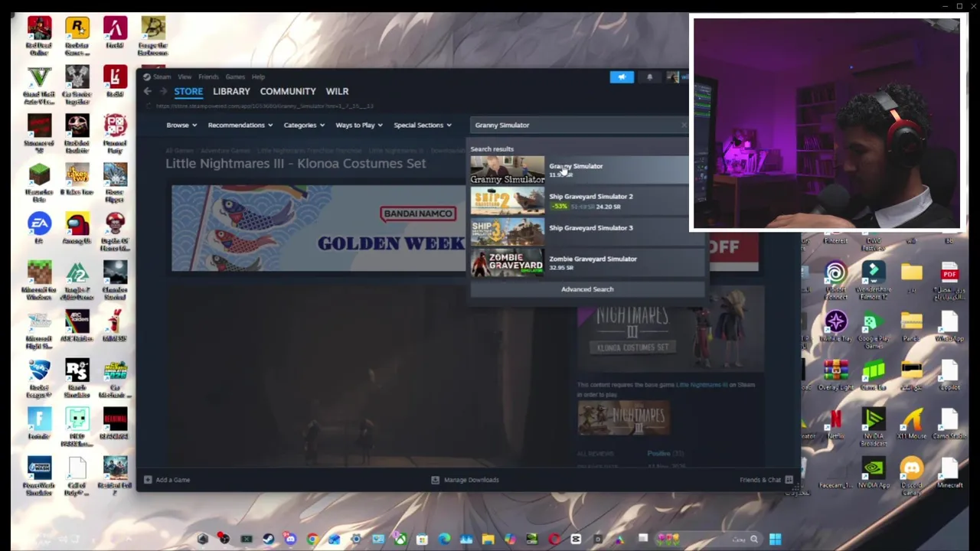
Task: Click Add a Game button
Action: pyautogui.click(x=166, y=480)
